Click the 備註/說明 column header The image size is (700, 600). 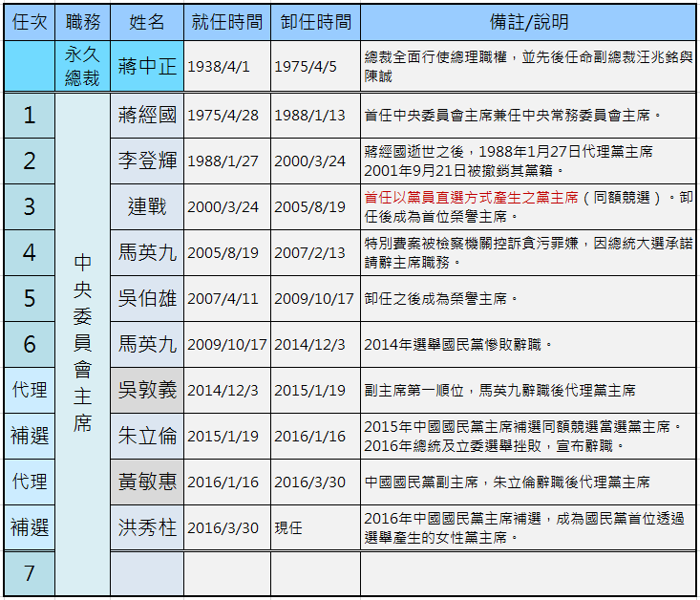pos(528,22)
